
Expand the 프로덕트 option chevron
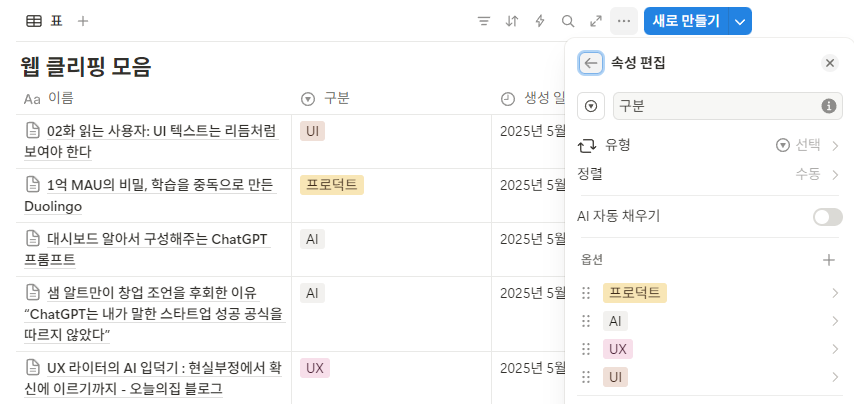coord(835,293)
